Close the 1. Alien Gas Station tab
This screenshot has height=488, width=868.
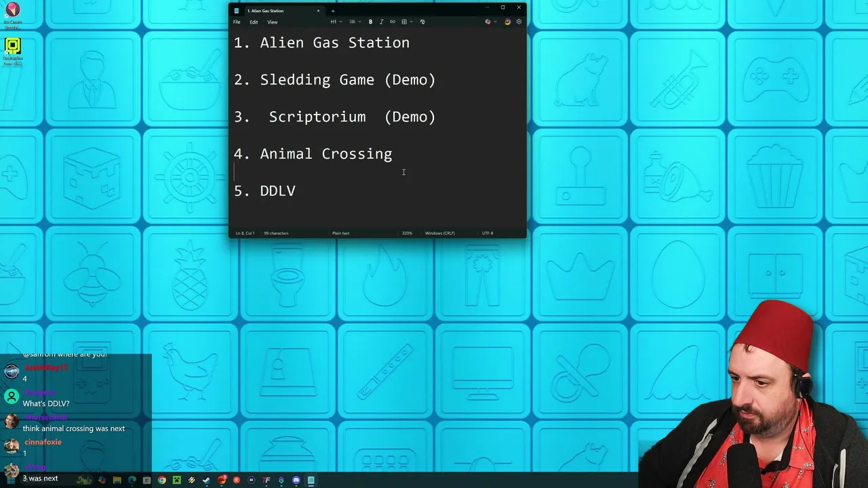[x=318, y=11]
